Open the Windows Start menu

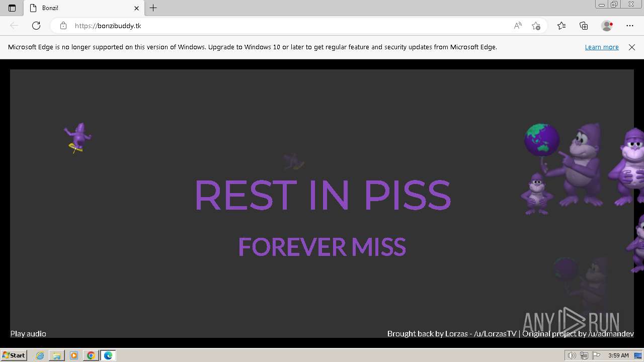14,355
